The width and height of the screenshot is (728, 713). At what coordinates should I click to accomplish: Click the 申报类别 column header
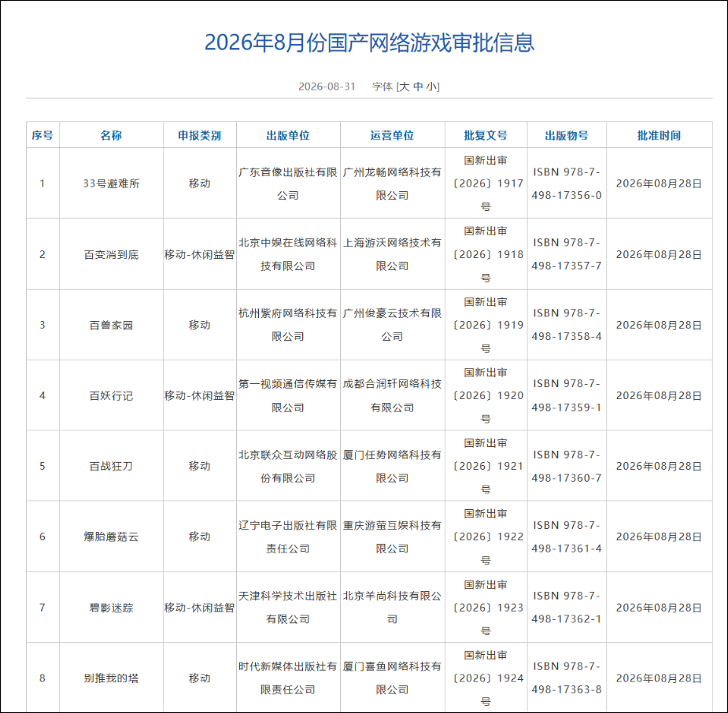(x=200, y=135)
